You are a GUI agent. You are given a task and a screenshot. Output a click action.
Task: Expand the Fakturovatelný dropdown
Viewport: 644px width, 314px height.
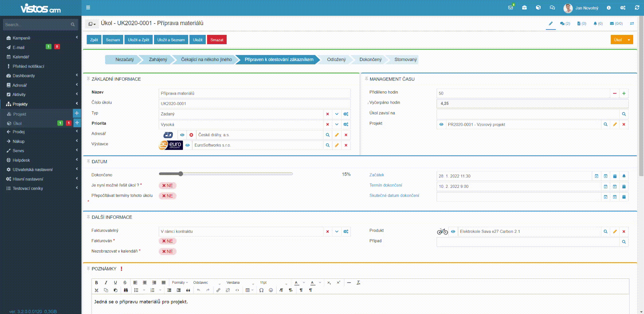(337, 231)
